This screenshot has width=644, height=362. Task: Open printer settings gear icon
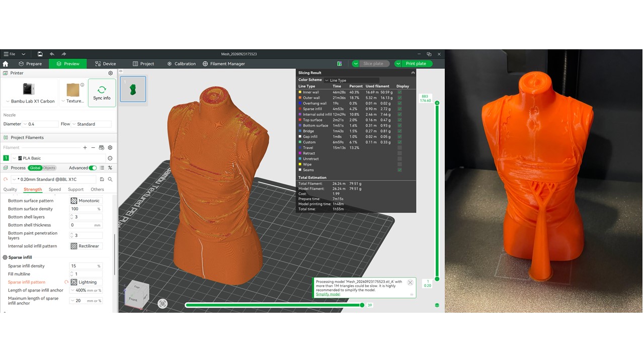(x=111, y=73)
